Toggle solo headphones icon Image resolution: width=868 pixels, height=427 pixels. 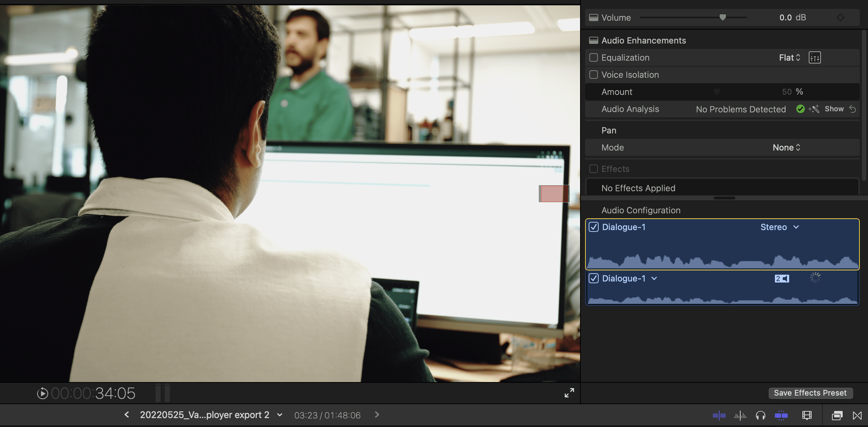760,415
